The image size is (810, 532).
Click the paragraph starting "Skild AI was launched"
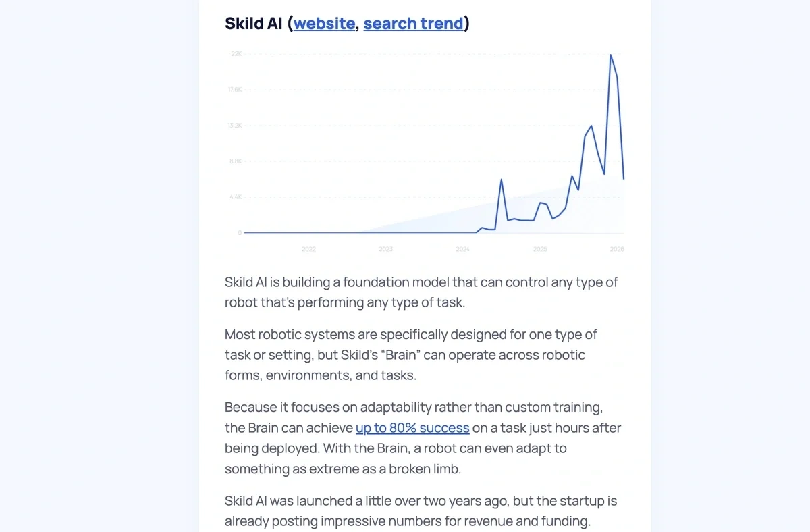(421, 511)
